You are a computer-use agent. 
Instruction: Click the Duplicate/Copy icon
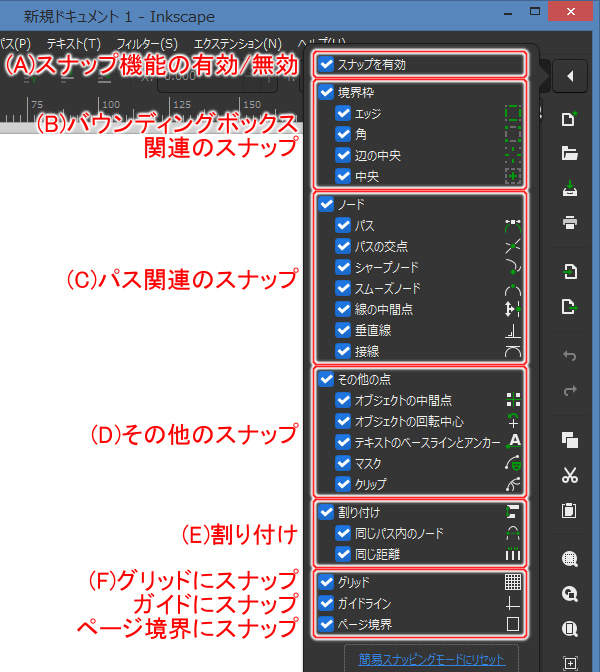[570, 440]
